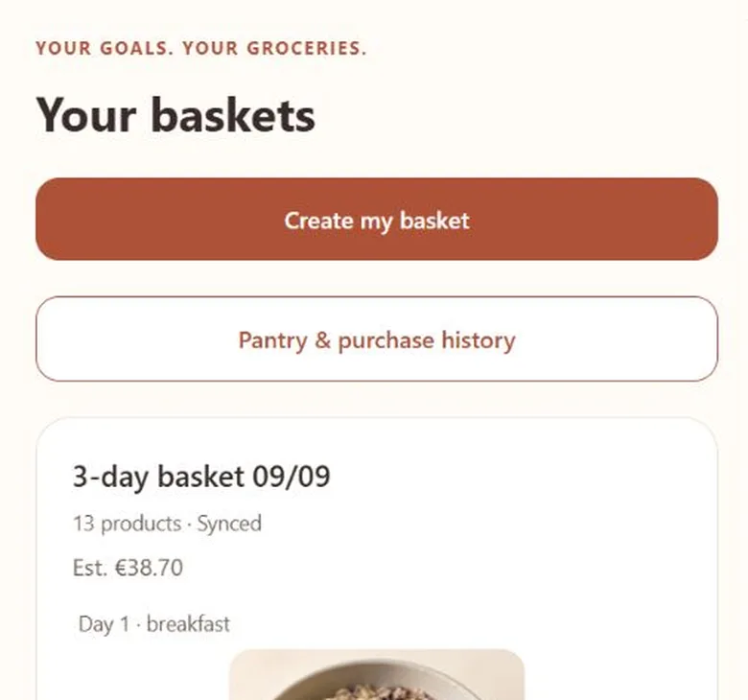
Task: Click the Create my basket button
Action: (376, 219)
